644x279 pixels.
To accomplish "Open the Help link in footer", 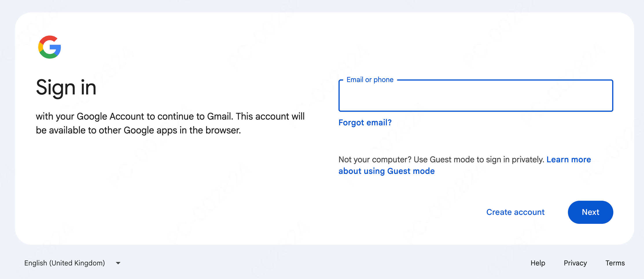I will pos(538,263).
